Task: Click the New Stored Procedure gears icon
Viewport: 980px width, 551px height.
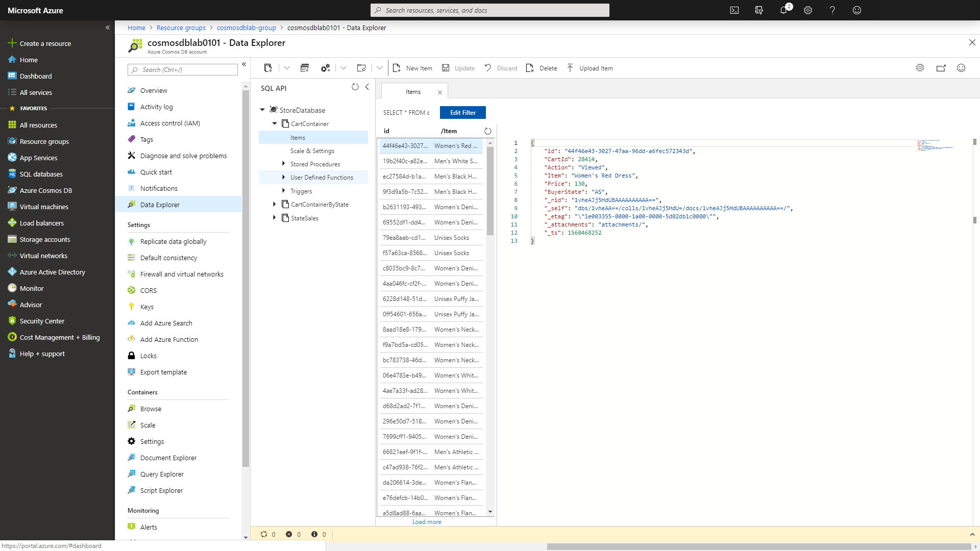Action: [x=325, y=68]
